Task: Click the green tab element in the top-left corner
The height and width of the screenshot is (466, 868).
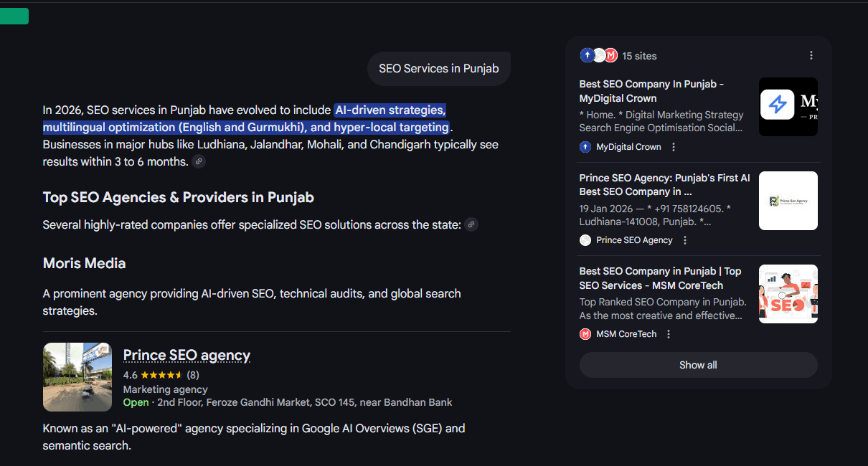Action: click(14, 16)
